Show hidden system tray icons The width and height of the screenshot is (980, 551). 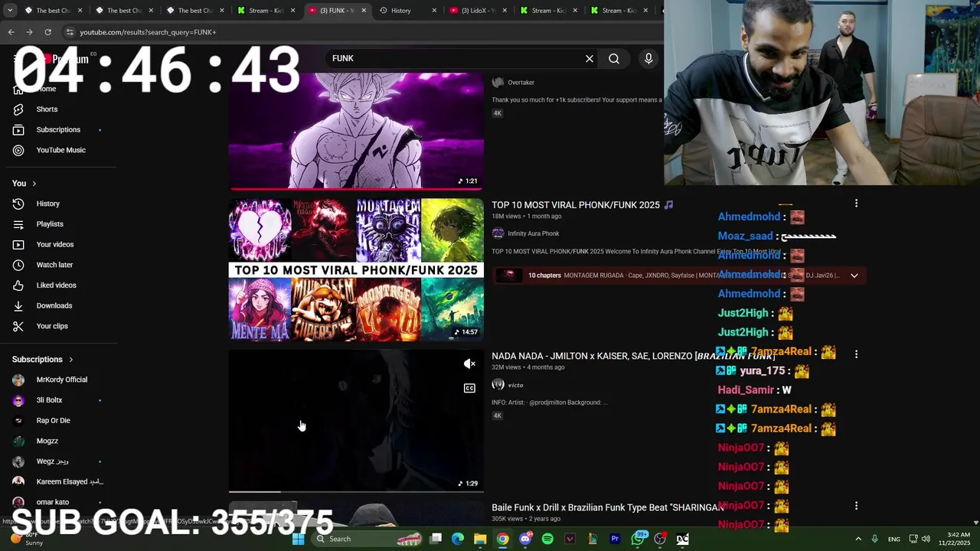pos(857,539)
